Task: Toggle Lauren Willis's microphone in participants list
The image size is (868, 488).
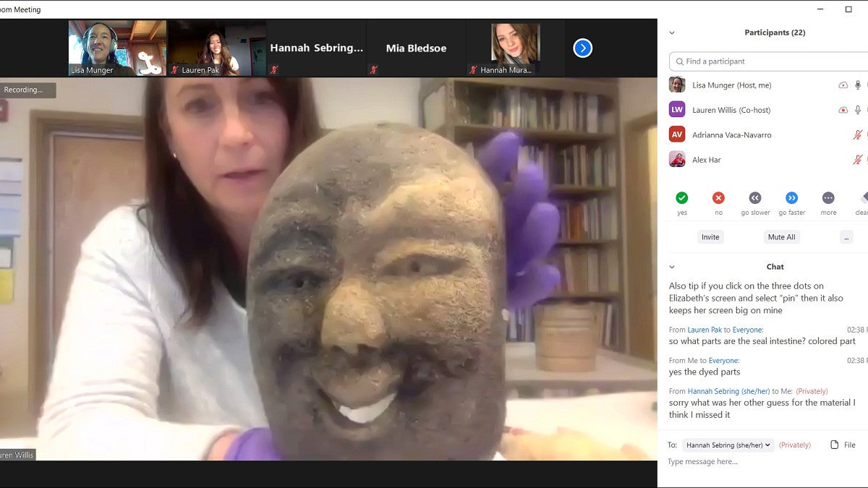Action: click(858, 110)
